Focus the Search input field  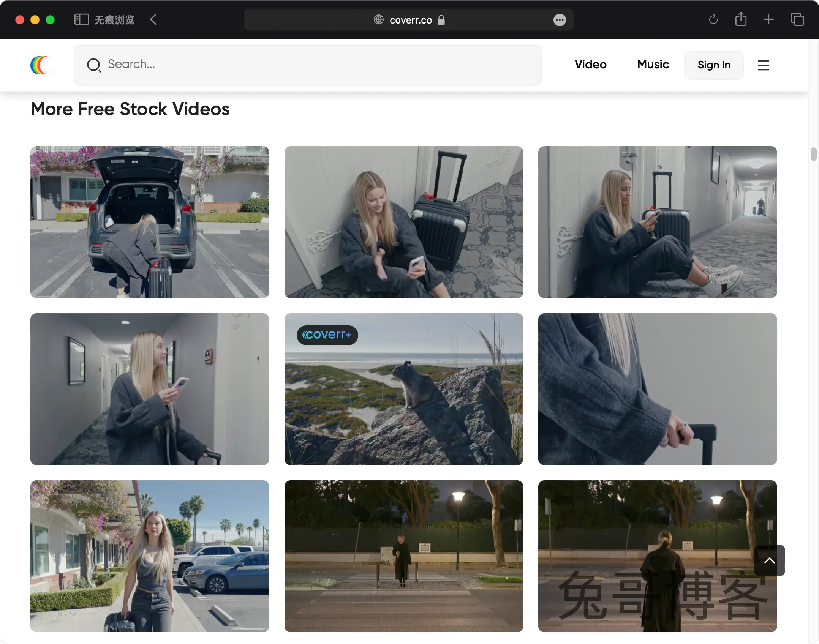coord(308,65)
